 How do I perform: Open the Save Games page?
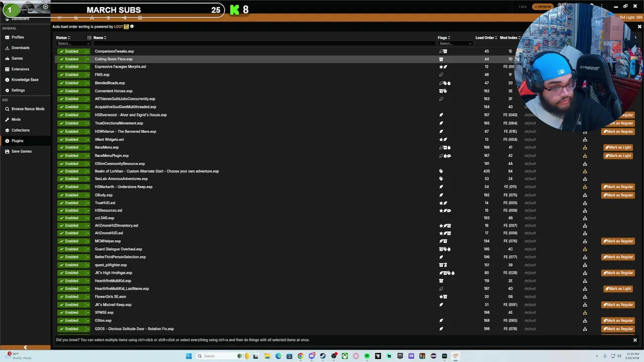25,151
